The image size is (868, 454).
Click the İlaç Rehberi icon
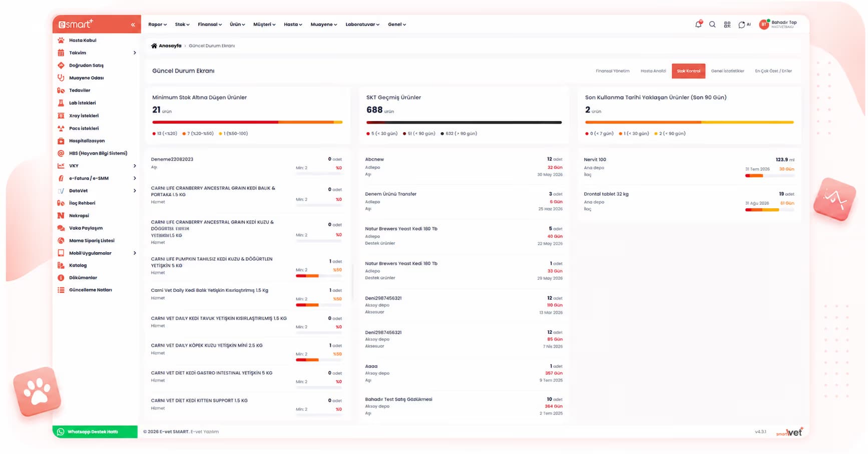click(61, 203)
